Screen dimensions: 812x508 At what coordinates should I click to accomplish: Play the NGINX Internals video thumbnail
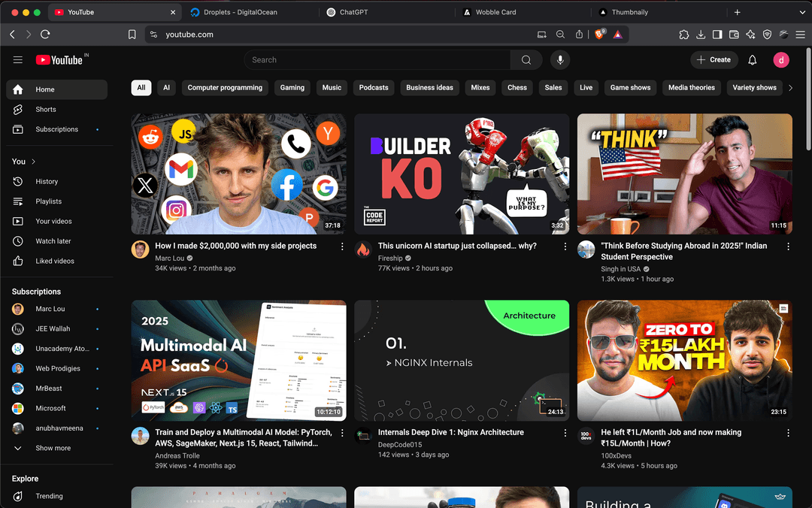pyautogui.click(x=462, y=361)
